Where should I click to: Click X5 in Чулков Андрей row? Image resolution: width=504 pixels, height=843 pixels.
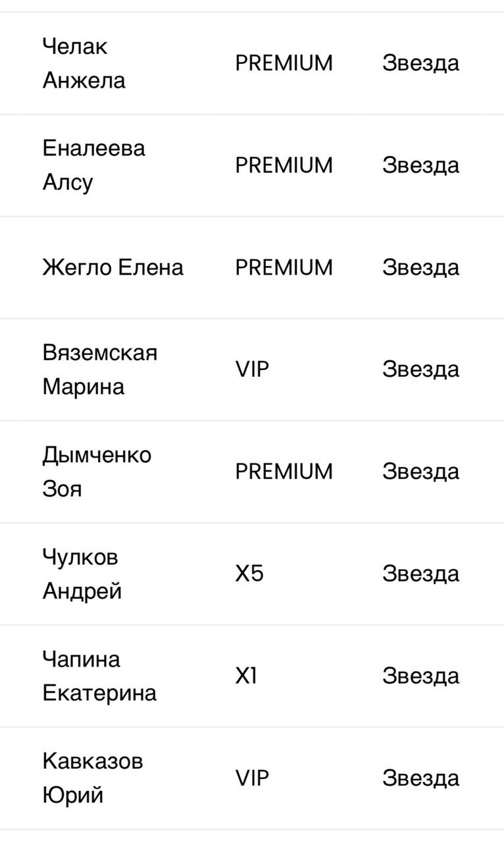click(249, 574)
